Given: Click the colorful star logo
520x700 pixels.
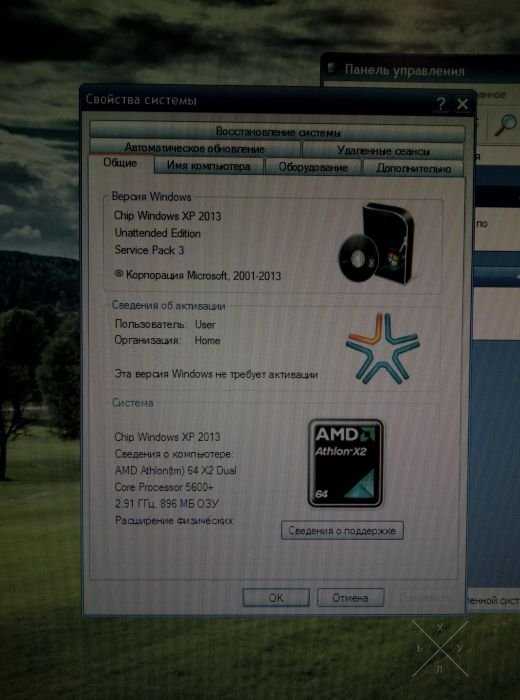Looking at the screenshot, I should tap(383, 348).
